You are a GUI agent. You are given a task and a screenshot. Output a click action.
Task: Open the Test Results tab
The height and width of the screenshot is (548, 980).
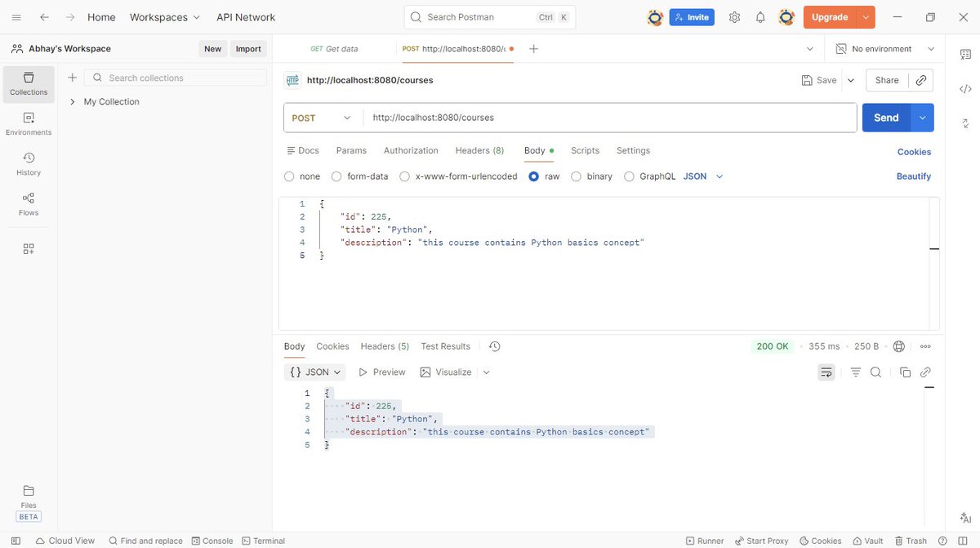point(445,346)
